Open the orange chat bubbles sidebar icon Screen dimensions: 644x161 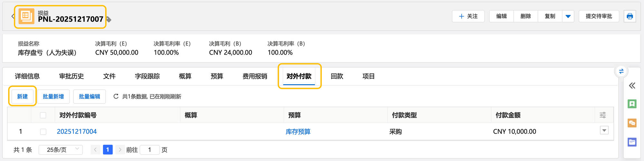pyautogui.click(x=632, y=123)
